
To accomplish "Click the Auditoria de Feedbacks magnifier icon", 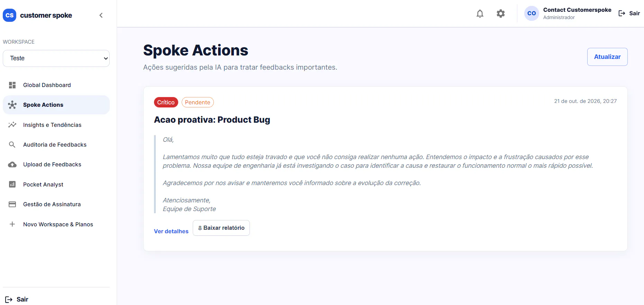I will (12, 145).
